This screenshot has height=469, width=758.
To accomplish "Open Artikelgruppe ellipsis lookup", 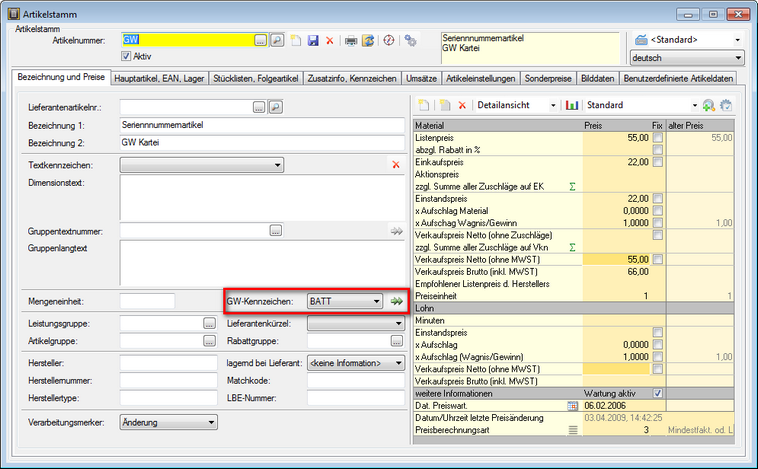I will click(x=209, y=341).
